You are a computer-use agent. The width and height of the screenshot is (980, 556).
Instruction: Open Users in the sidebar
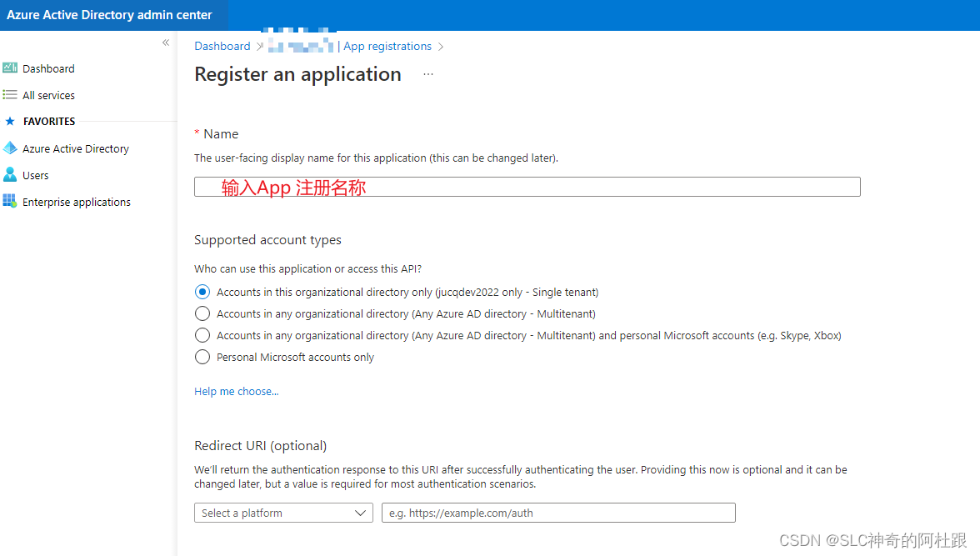36,176
